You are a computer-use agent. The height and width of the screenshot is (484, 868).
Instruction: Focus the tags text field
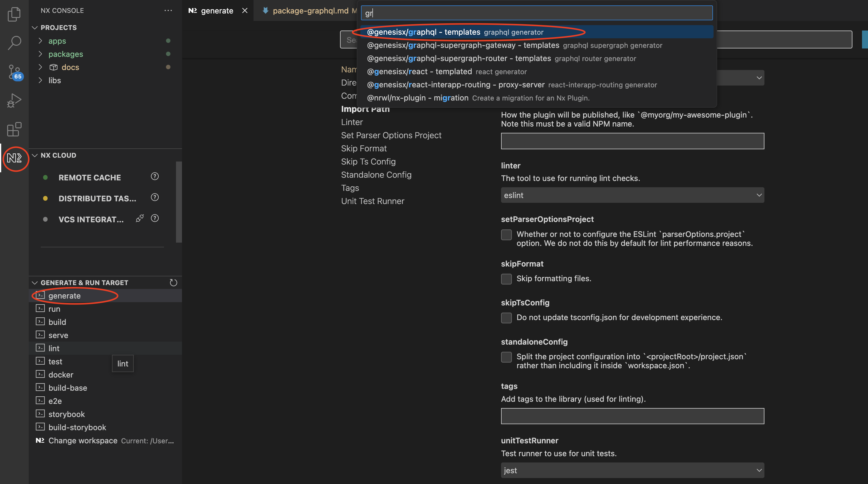(x=632, y=416)
